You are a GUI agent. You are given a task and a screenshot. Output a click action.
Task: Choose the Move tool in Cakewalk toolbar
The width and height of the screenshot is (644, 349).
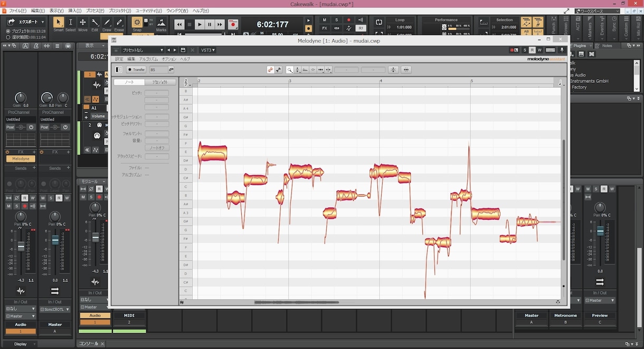click(x=83, y=23)
